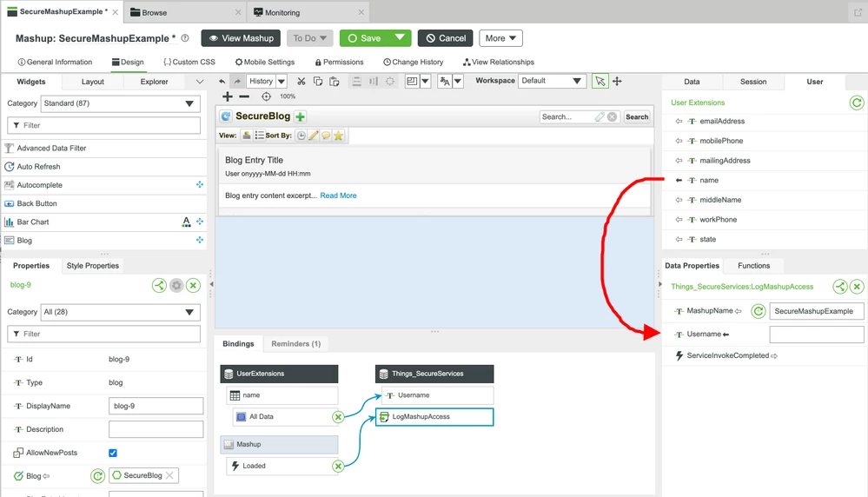Viewport: 868px width, 497px height.
Task: Open the Permissions tab
Action: coord(340,62)
